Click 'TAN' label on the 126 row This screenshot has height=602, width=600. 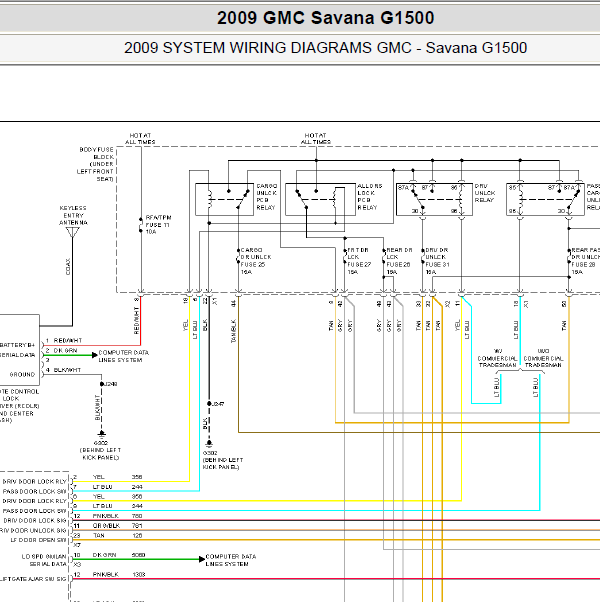point(99,535)
